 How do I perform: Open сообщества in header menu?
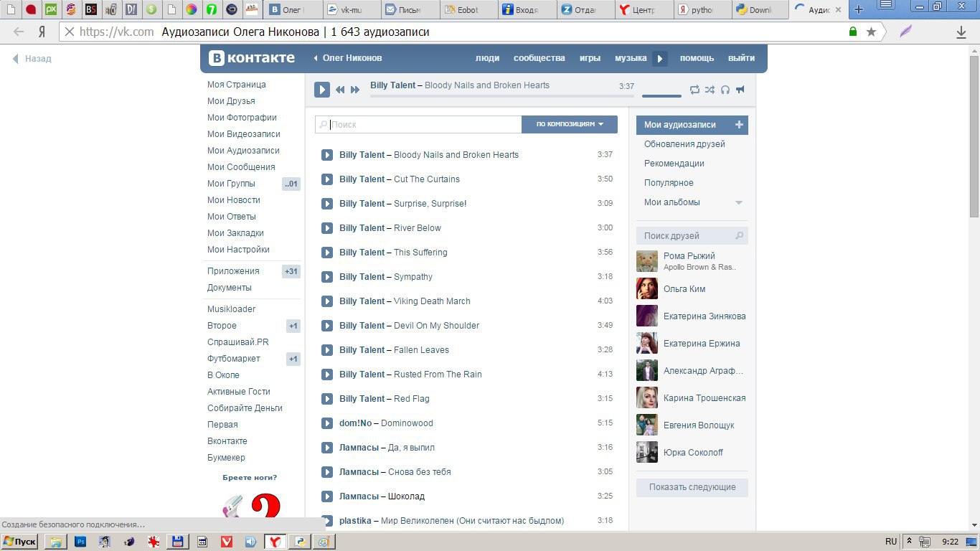pos(540,58)
